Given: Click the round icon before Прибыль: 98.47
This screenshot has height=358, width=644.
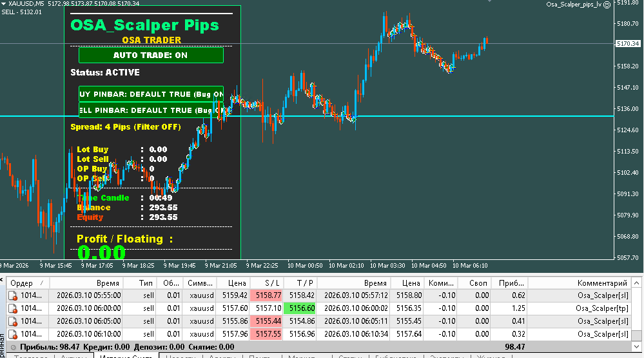Looking at the screenshot, I should point(13,347).
